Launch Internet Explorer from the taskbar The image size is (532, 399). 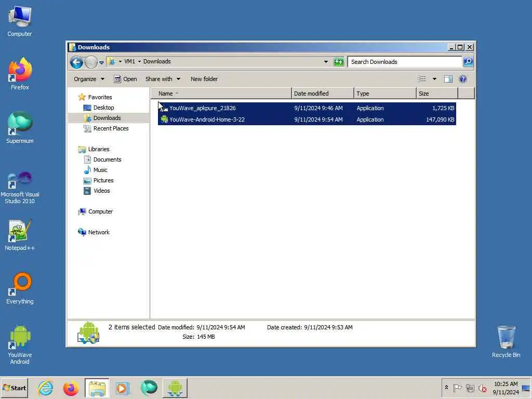[46, 388]
